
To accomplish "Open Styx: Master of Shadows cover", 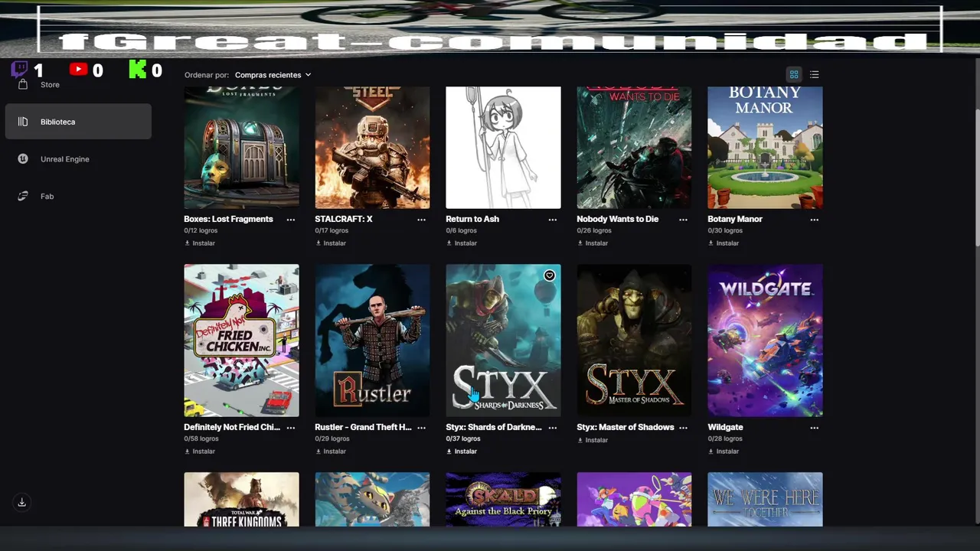I will pos(634,341).
